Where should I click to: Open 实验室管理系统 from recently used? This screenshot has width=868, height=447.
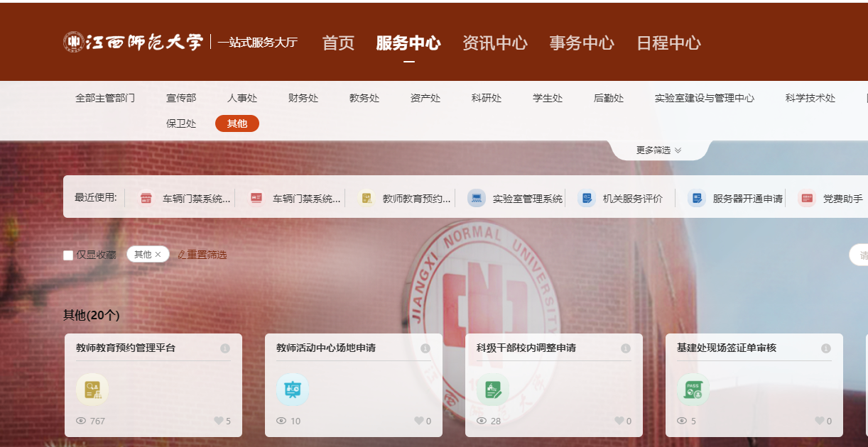516,199
